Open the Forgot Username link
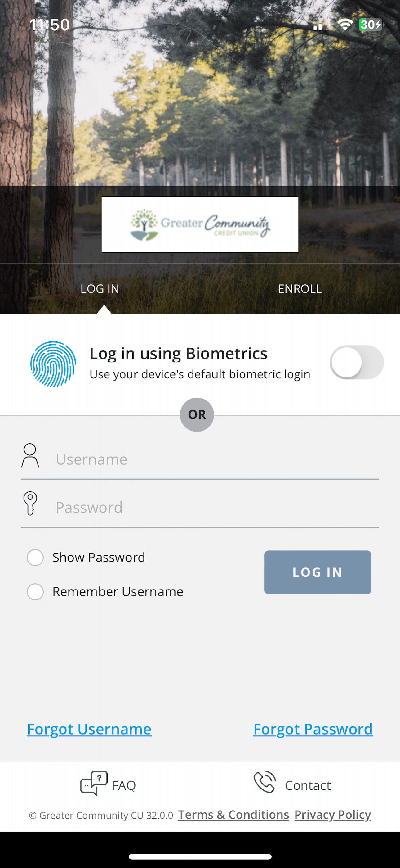400x868 pixels. coord(89,729)
